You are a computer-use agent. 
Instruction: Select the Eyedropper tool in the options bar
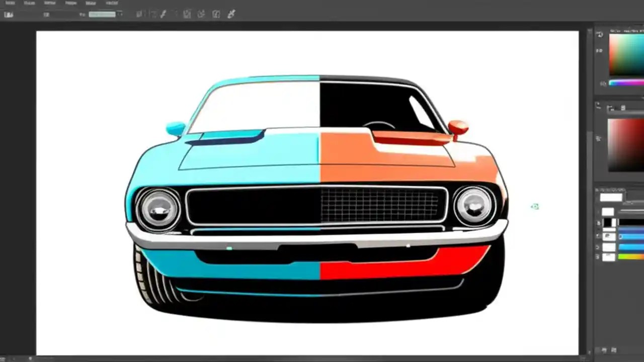point(231,14)
